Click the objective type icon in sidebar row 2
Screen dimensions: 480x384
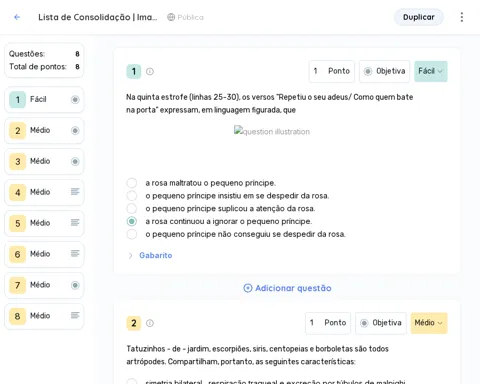tap(75, 130)
